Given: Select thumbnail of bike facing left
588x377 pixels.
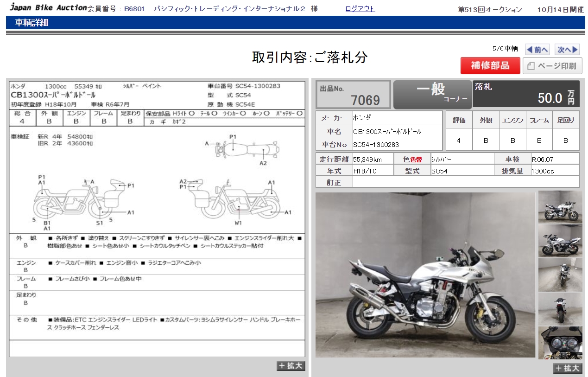Looking at the screenshot, I should [560, 241].
